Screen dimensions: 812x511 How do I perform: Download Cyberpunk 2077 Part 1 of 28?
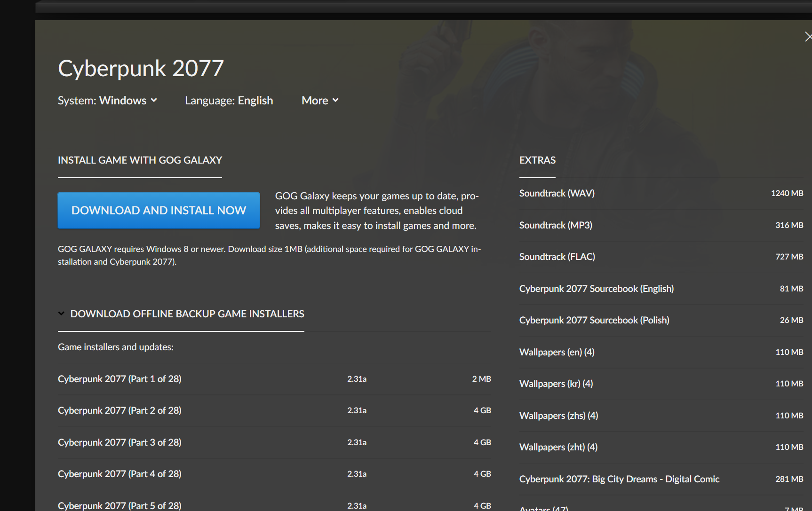pyautogui.click(x=274, y=379)
